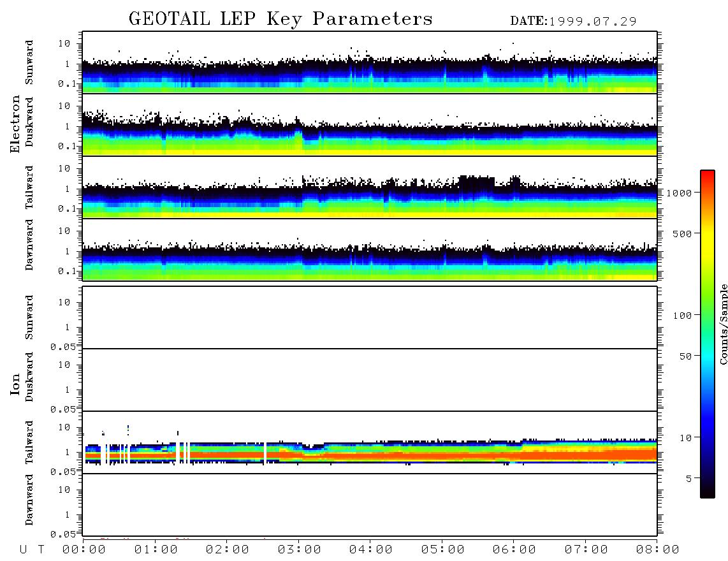Screen dimensions: 728x561
Task: Click the 0.1 tick label of Electron Sunward
Action: tap(67, 84)
